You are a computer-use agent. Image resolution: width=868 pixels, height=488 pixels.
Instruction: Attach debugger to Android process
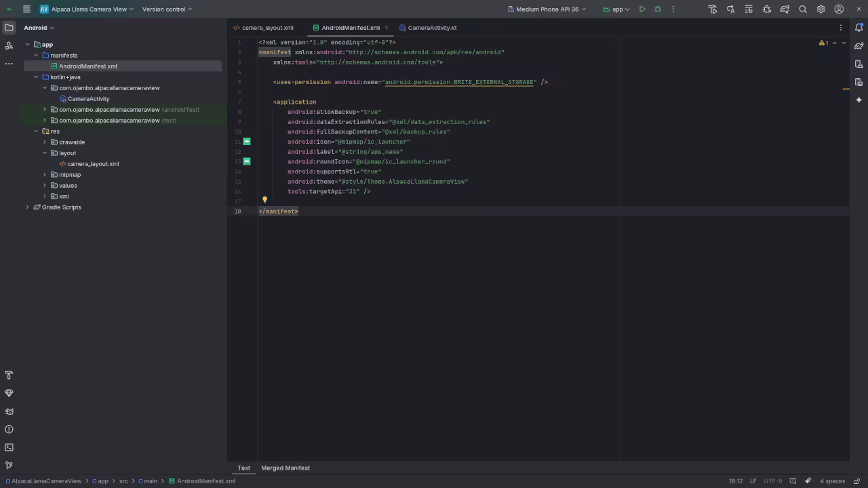pyautogui.click(x=767, y=9)
